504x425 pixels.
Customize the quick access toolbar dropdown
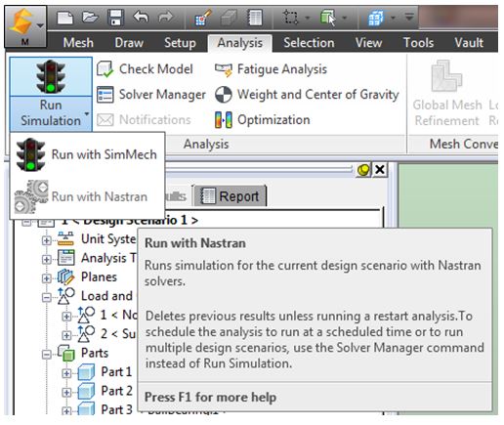click(409, 17)
